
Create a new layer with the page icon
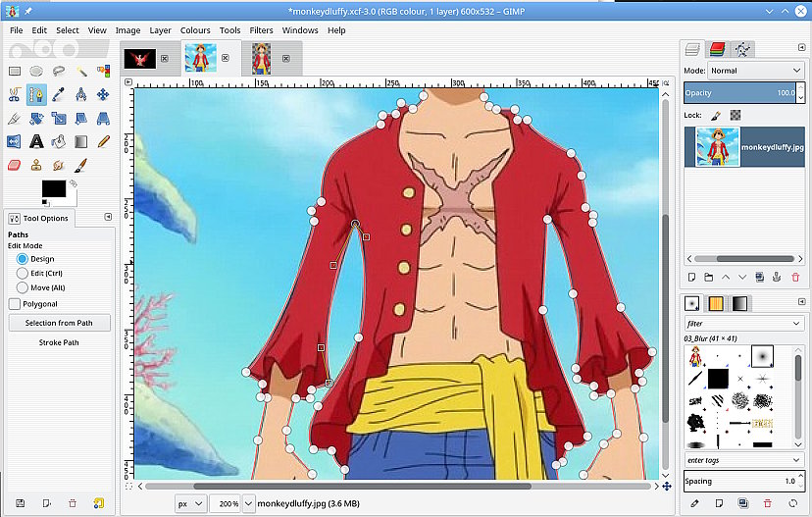pyautogui.click(x=691, y=278)
